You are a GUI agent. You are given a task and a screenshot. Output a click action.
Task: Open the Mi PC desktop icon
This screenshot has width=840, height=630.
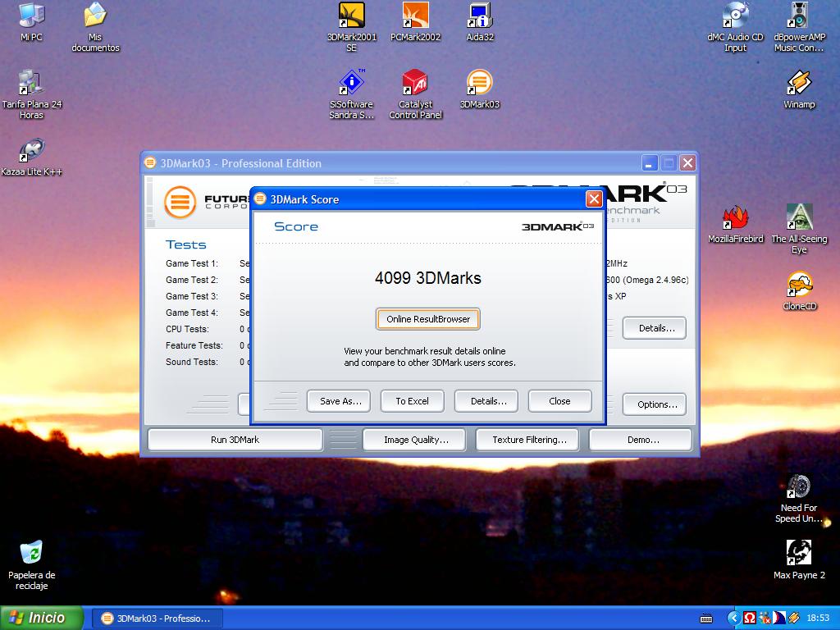tap(31, 22)
